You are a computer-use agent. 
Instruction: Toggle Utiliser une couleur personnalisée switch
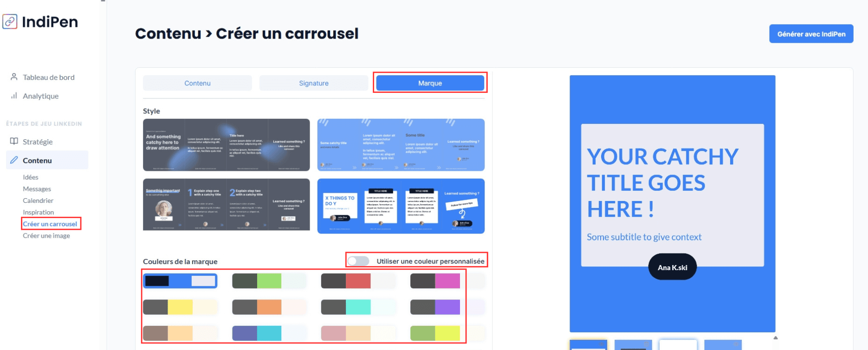pos(358,261)
